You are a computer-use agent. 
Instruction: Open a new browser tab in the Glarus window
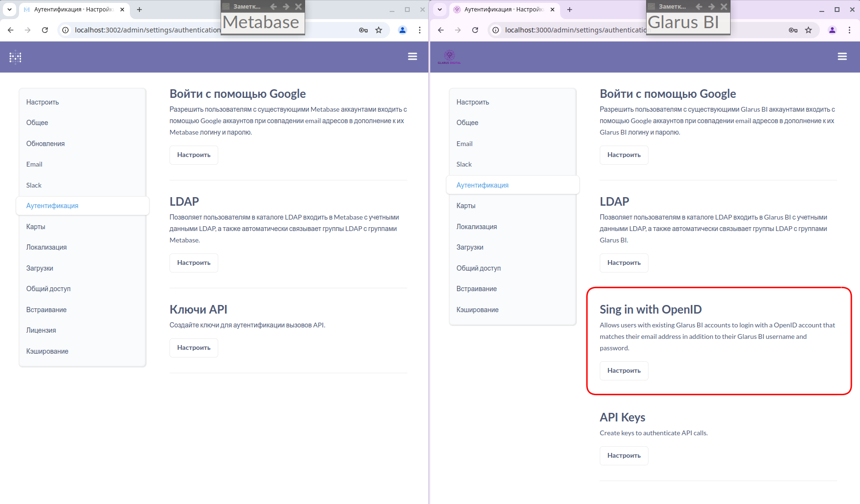point(569,10)
